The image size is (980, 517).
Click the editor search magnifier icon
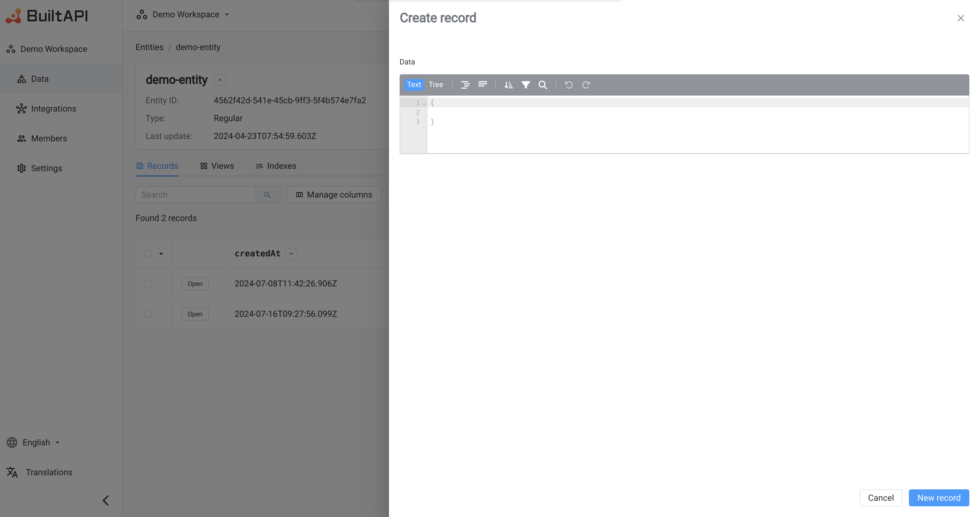(x=543, y=84)
